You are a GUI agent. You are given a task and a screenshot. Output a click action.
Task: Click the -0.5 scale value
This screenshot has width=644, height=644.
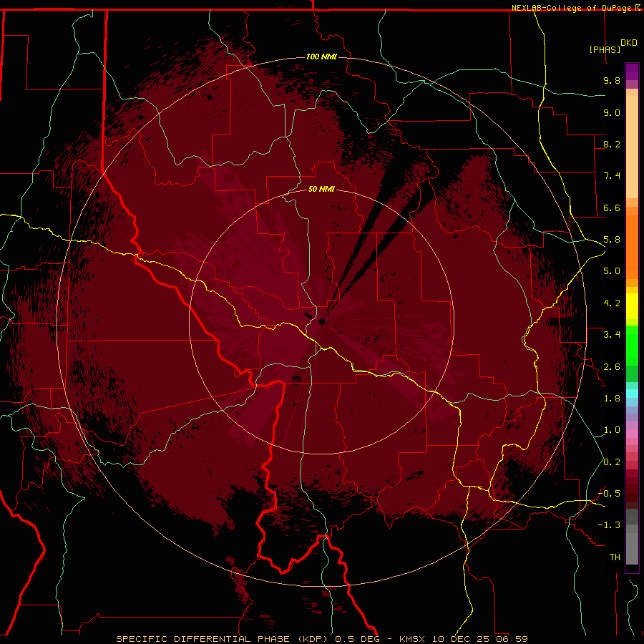[x=609, y=494]
